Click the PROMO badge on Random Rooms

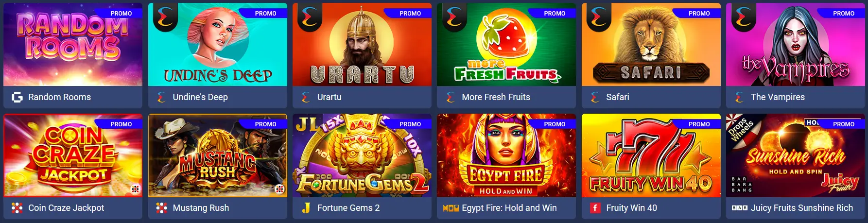tap(121, 13)
